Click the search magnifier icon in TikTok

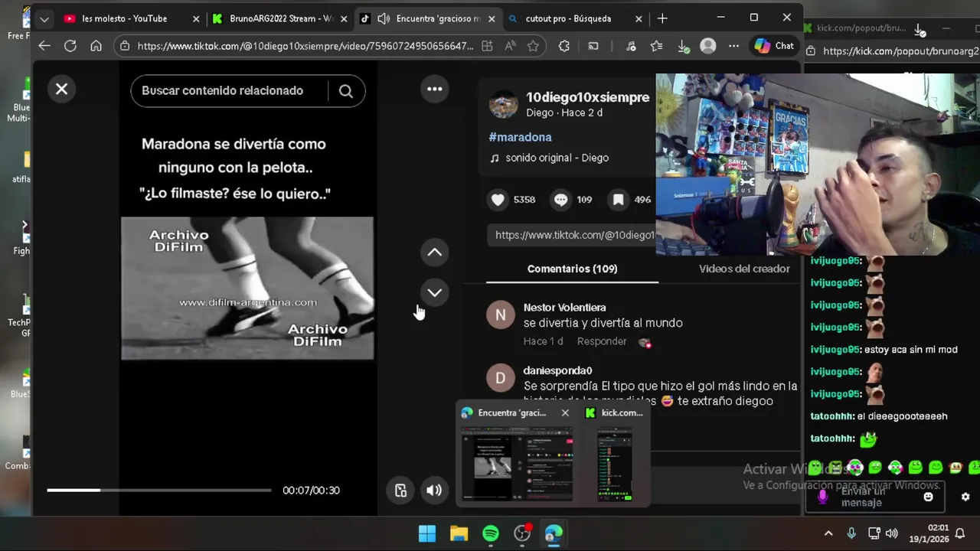(345, 91)
